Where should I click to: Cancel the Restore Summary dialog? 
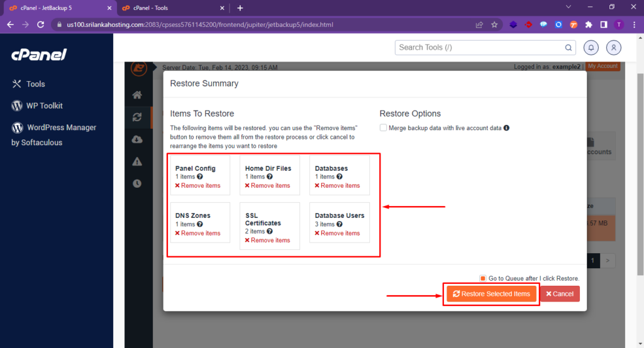point(560,294)
